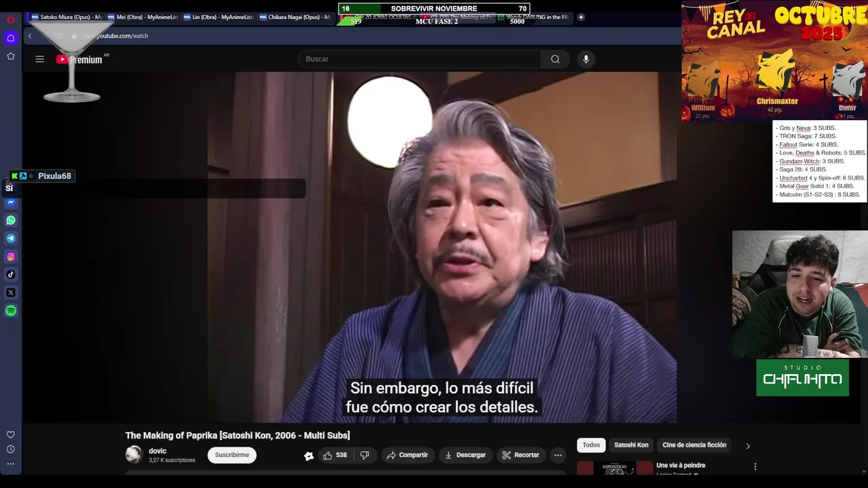Switch to Satoko Miura (Opus) tab
The height and width of the screenshot is (488, 868).
pyautogui.click(x=66, y=17)
